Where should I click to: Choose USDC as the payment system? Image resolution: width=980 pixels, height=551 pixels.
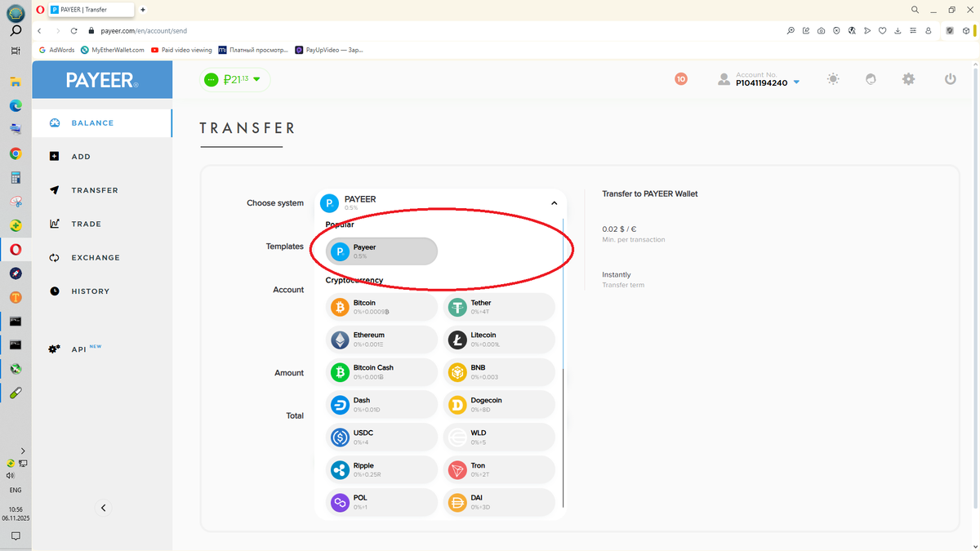(x=381, y=438)
